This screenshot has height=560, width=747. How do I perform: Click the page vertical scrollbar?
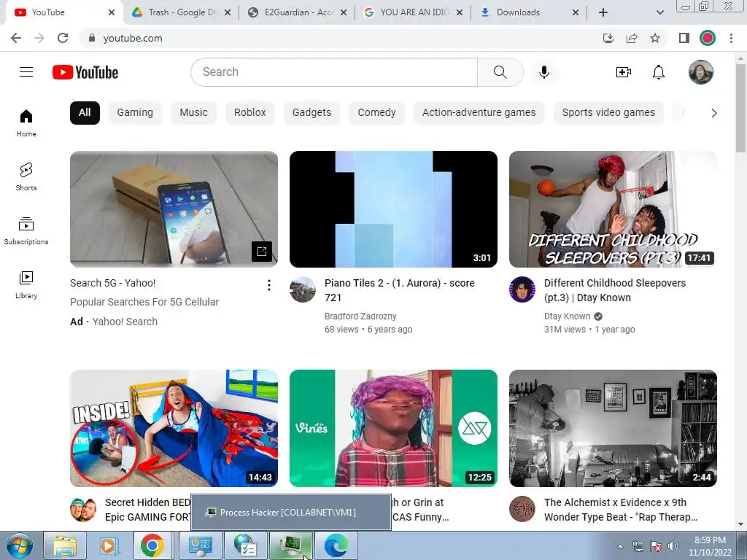[740, 109]
